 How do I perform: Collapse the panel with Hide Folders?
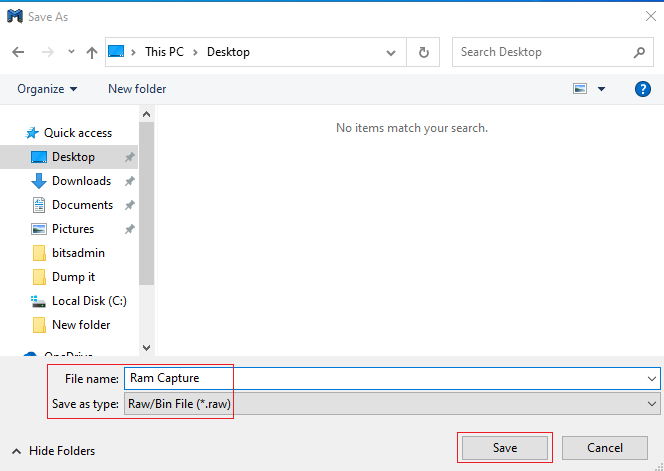54,451
